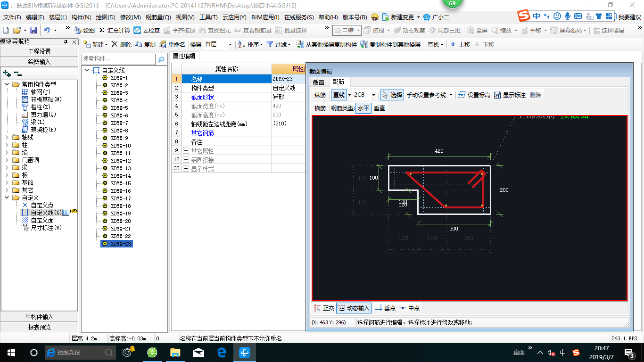Open the 报表预览 panel

pyautogui.click(x=39, y=327)
